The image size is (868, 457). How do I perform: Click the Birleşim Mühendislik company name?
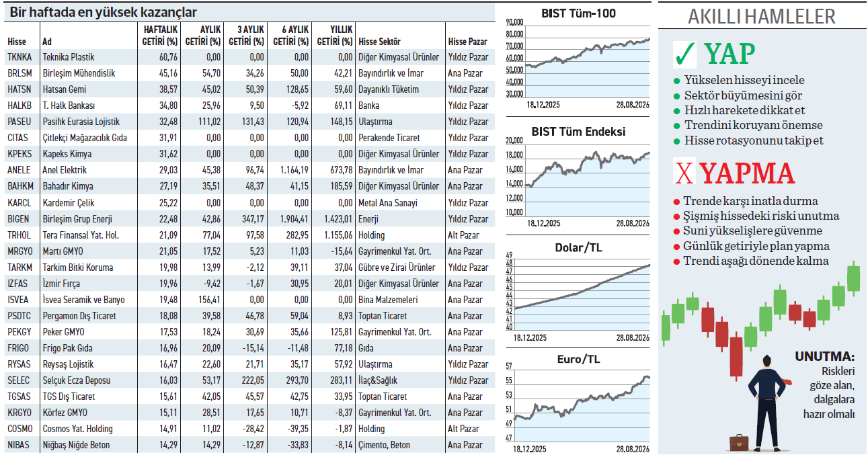coord(79,73)
